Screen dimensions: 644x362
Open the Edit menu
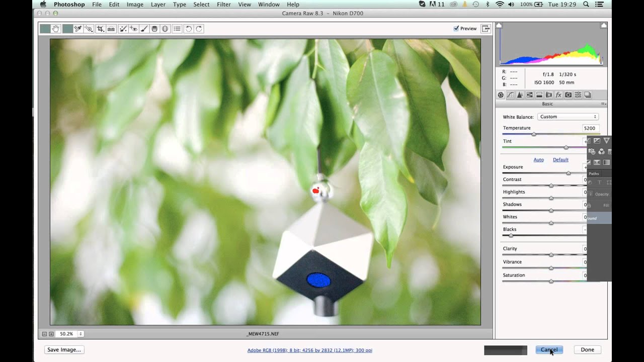tap(114, 5)
